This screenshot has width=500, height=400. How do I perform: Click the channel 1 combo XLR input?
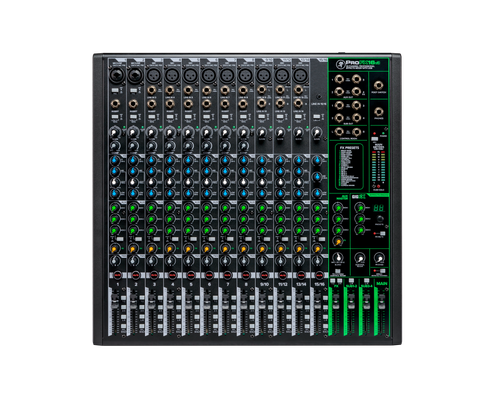coord(116,76)
